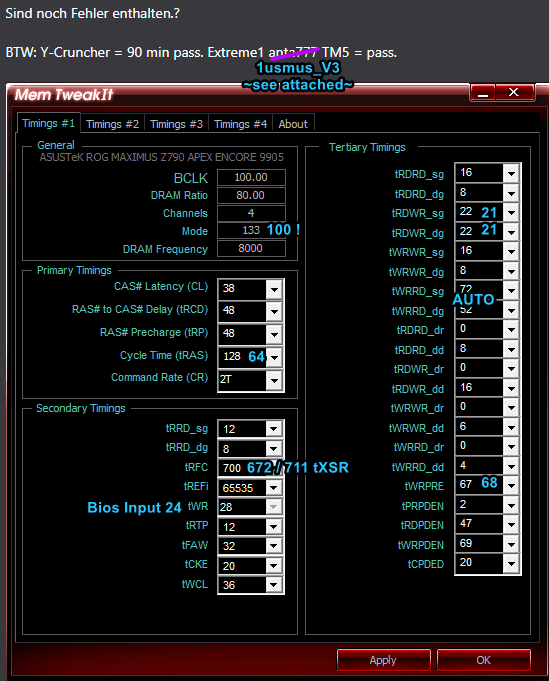Screen dimensions: 549x681
Task: Open the tWRPRE dropdown arrow
Action: tap(511, 486)
